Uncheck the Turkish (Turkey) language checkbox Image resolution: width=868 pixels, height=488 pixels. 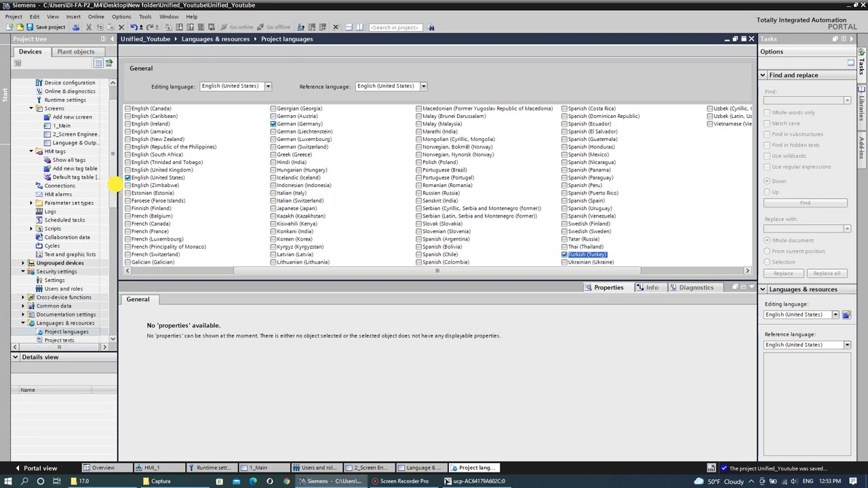tap(564, 254)
